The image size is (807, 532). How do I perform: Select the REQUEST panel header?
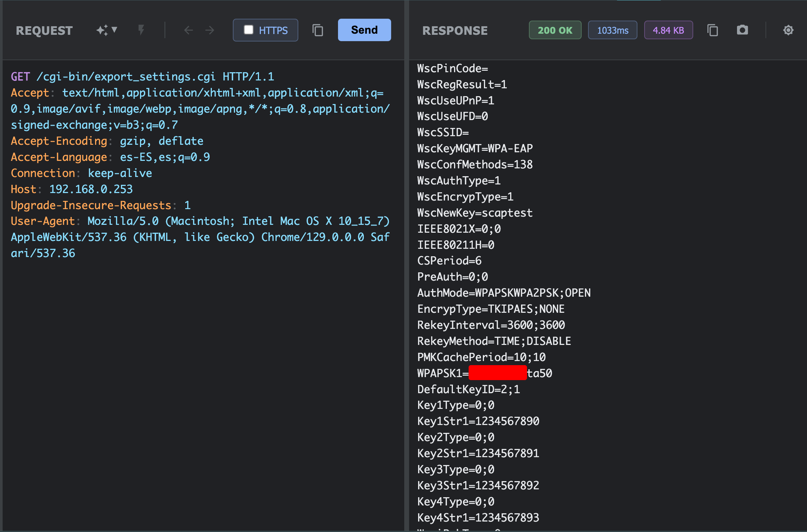pyautogui.click(x=44, y=30)
